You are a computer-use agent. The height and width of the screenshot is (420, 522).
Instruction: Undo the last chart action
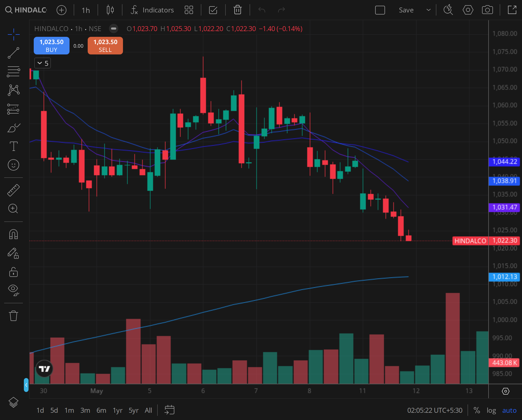262,10
